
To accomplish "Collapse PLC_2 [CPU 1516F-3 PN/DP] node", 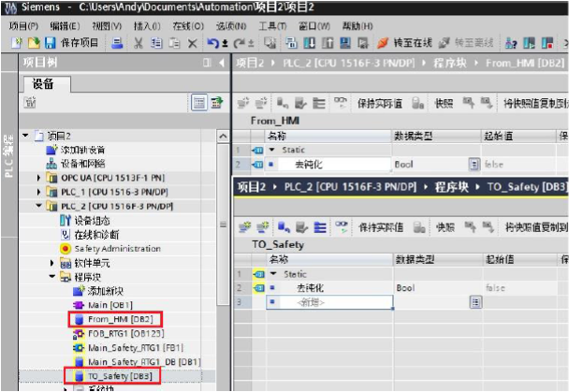I will [x=38, y=206].
